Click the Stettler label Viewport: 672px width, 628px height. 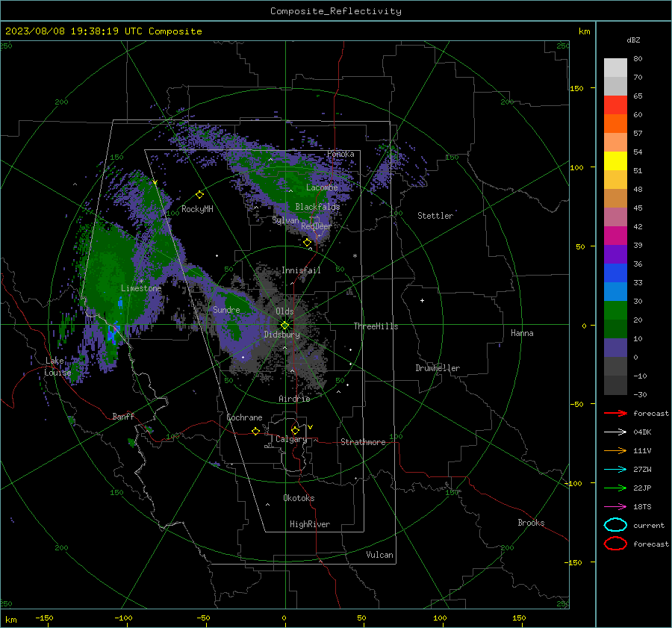pos(435,216)
